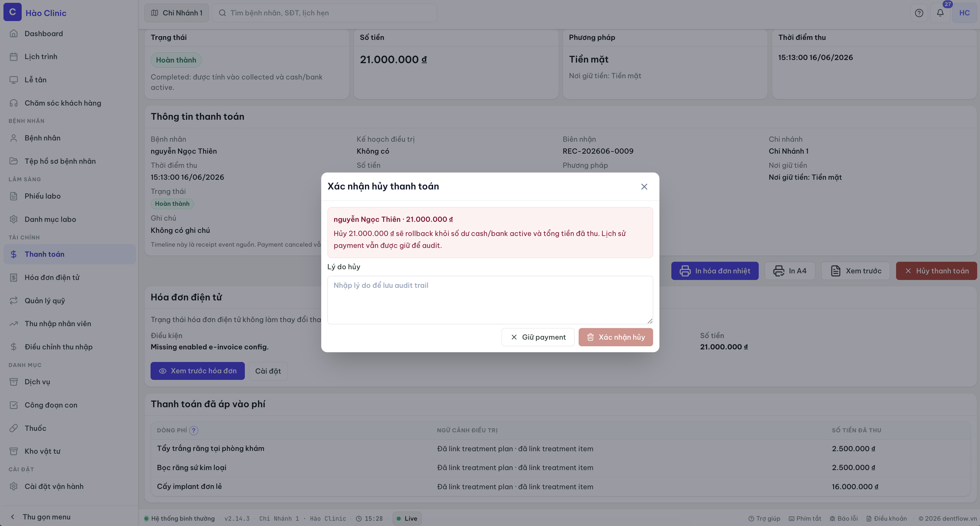This screenshot has width=980, height=526.
Task: Click the Phiếu labo document icon
Action: click(x=14, y=196)
